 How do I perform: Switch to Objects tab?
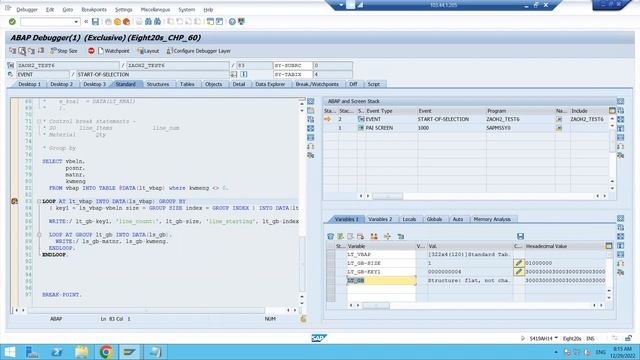(213, 84)
